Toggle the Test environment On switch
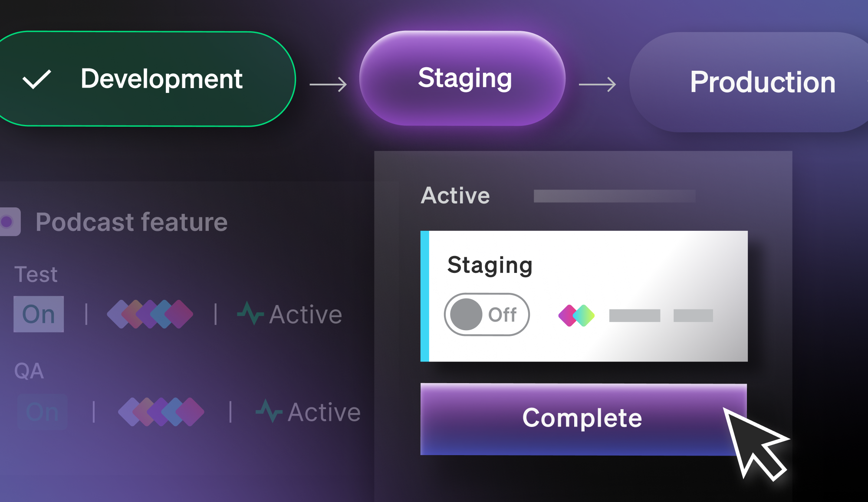Viewport: 868px width, 502px height. (39, 314)
